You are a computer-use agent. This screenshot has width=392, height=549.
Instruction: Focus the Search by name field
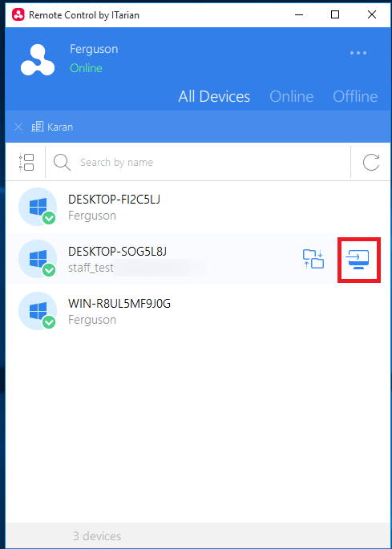pos(197,163)
